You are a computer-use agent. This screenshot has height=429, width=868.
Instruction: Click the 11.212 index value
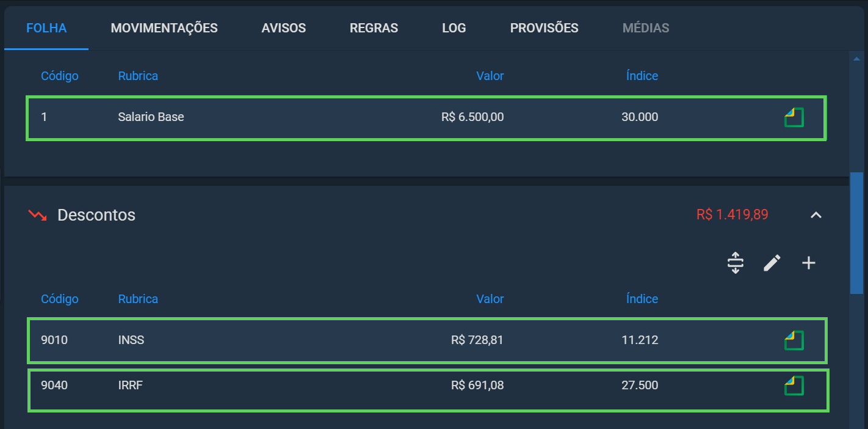tap(640, 340)
